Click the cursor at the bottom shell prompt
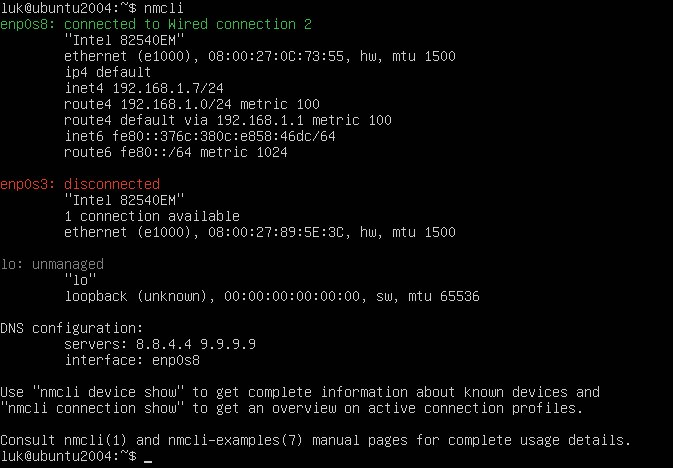The image size is (673, 468). tap(148, 461)
